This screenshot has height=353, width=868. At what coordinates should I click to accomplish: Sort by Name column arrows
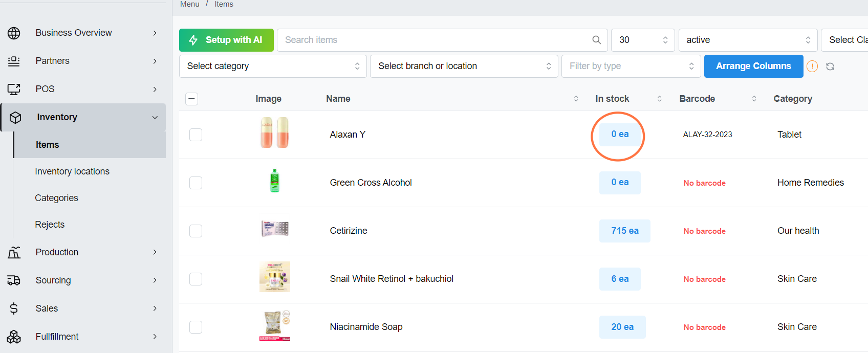pyautogui.click(x=576, y=99)
